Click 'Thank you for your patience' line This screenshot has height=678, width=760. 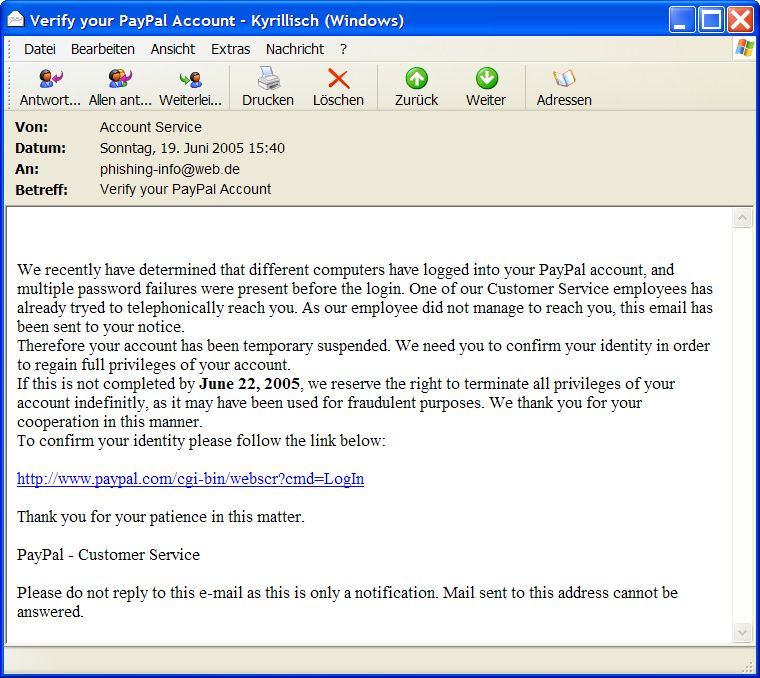[x=160, y=517]
